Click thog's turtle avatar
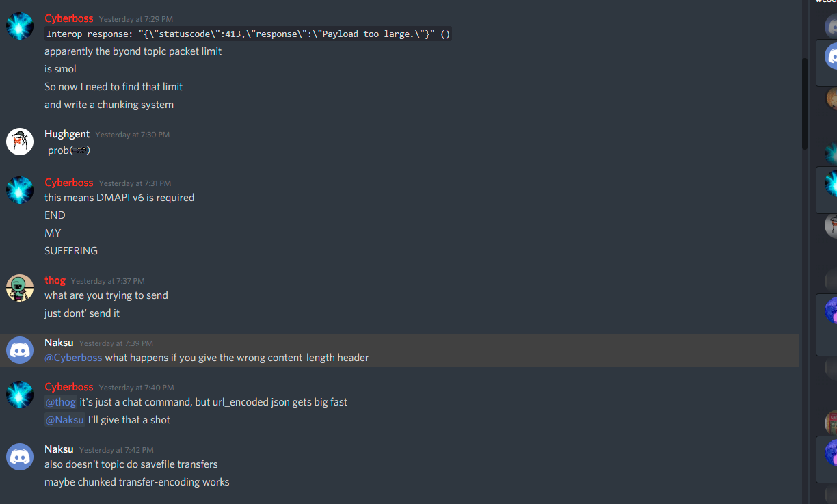The height and width of the screenshot is (504, 837). click(20, 288)
